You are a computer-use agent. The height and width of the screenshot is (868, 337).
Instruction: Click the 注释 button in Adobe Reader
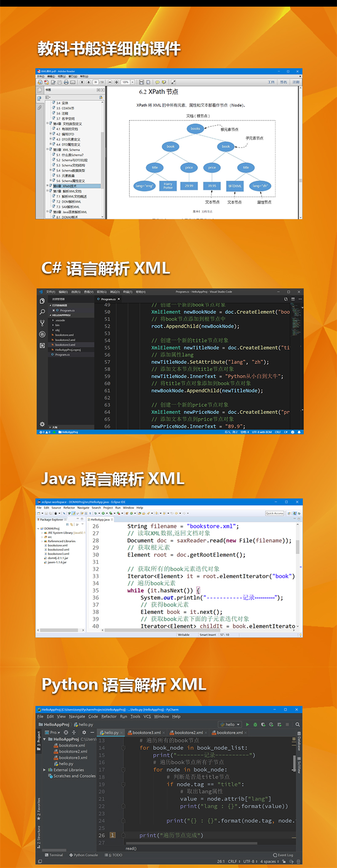296,82
